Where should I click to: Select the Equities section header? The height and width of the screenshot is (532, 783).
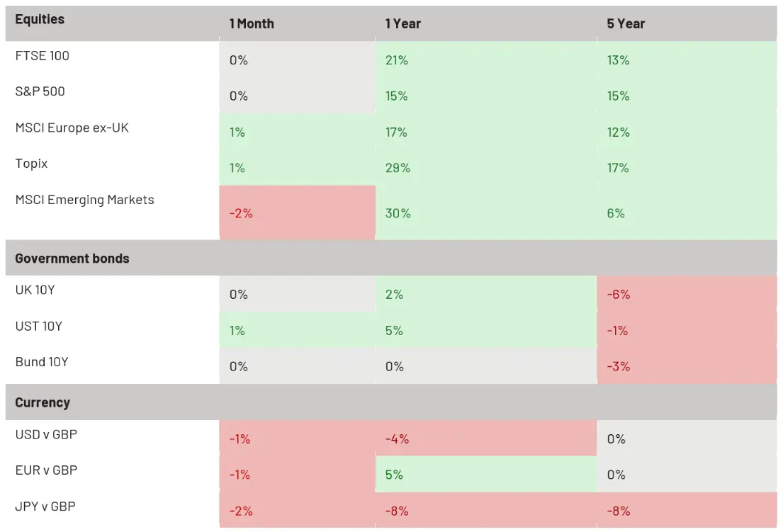(40, 20)
